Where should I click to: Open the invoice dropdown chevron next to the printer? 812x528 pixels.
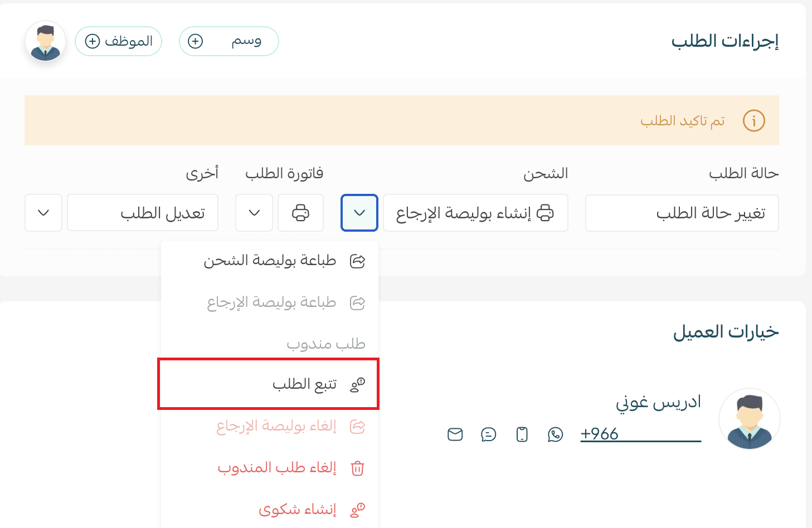[x=254, y=213]
